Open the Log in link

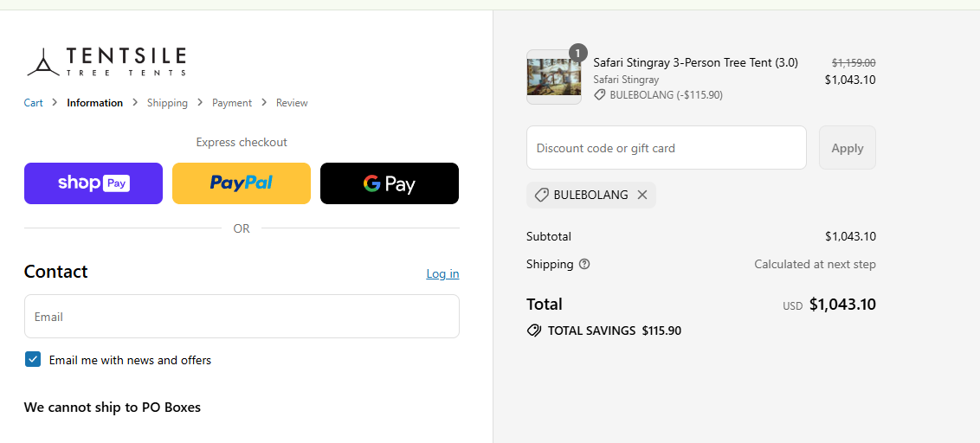click(442, 273)
